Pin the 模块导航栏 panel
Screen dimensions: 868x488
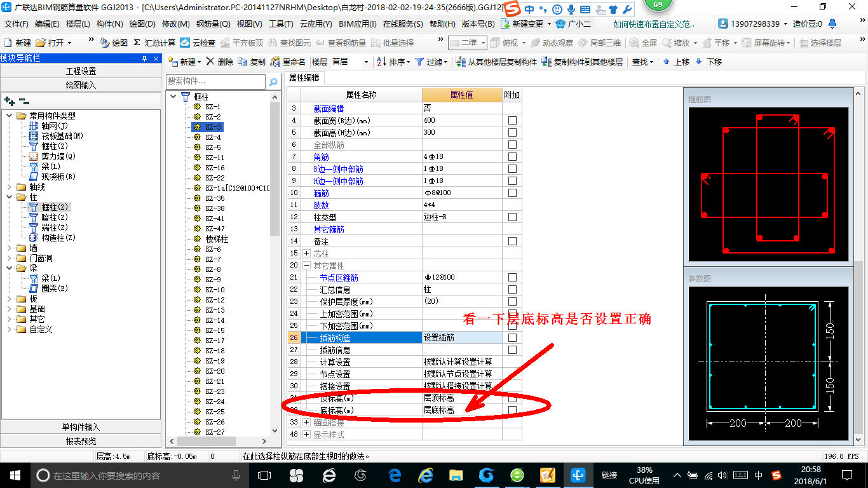tap(145, 58)
